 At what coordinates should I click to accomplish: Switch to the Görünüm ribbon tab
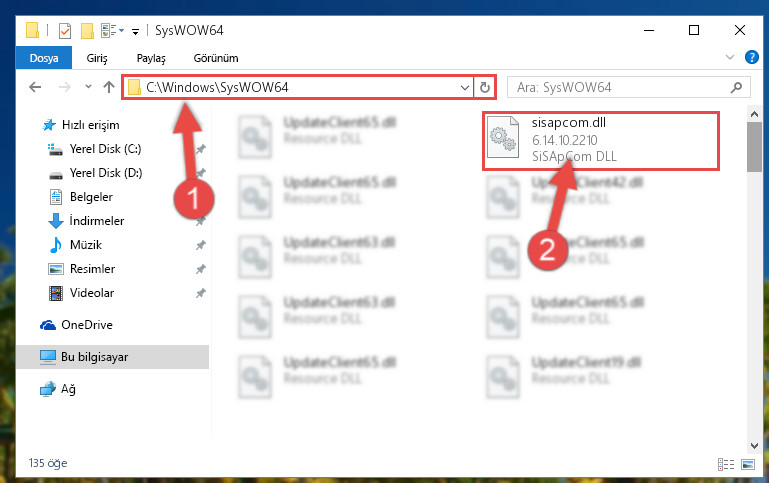(216, 58)
